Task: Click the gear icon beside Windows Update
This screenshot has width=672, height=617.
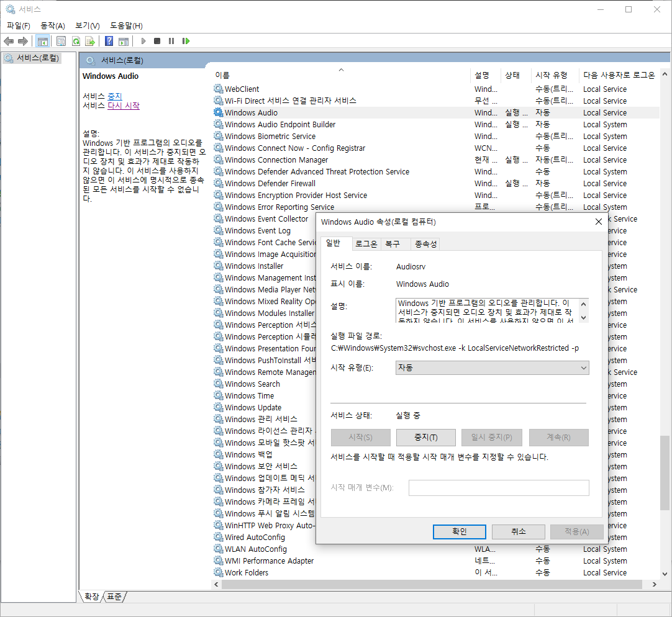Action: [x=219, y=407]
